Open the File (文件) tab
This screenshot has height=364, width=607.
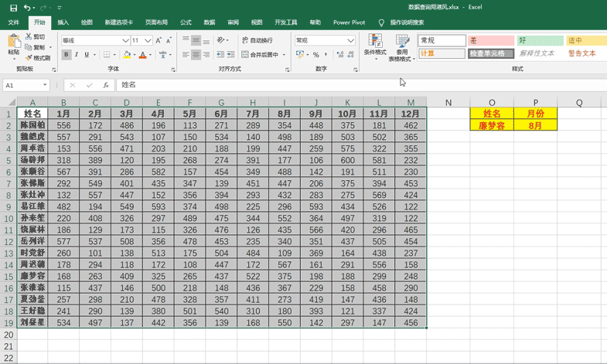click(14, 22)
